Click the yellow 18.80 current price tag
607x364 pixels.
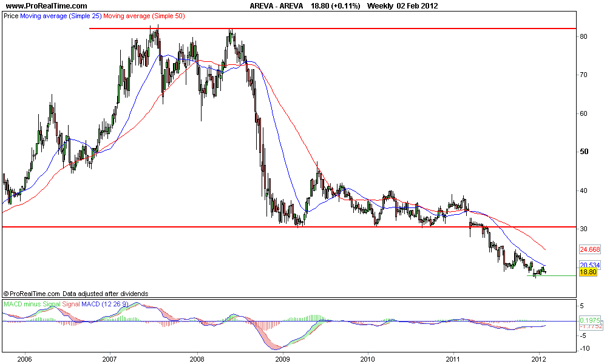tap(589, 272)
